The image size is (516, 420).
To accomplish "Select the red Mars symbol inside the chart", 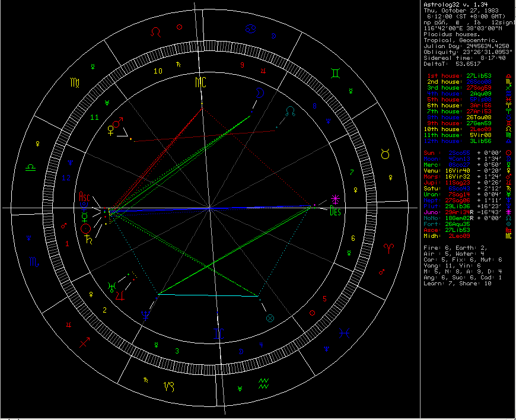I will click(x=119, y=123).
